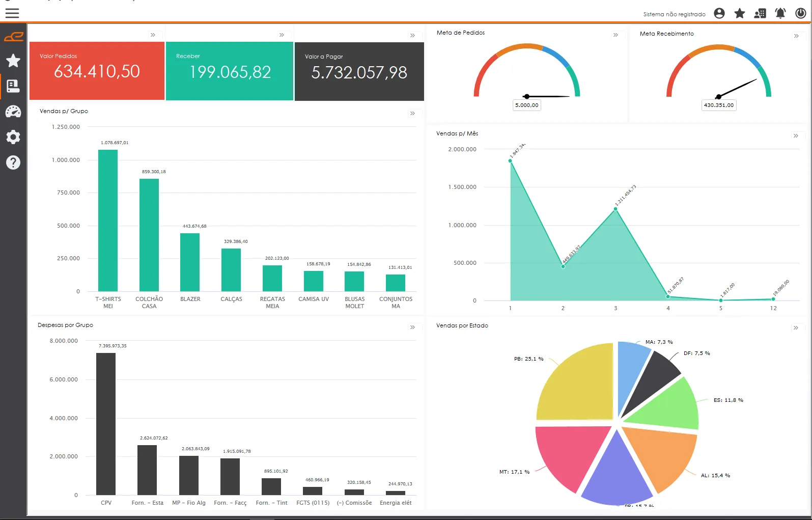Viewport: 812px width, 520px height.
Task: Expand the Valor Pedidos card
Action: point(153,35)
